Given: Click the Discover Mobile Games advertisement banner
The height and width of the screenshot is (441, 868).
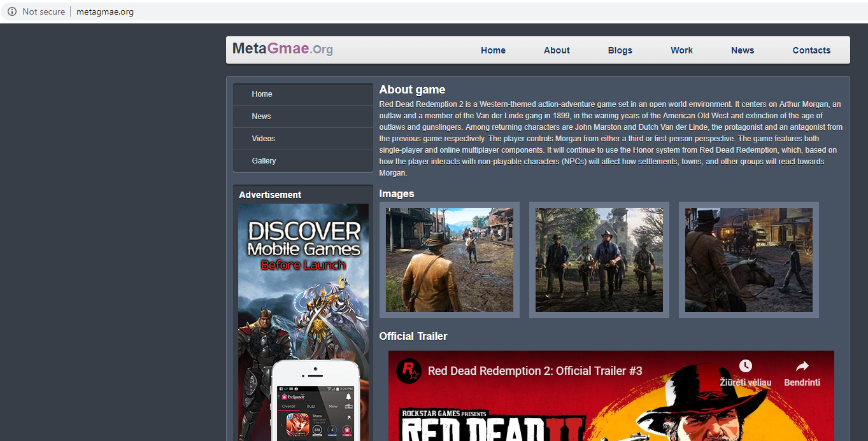Looking at the screenshot, I should click(303, 322).
